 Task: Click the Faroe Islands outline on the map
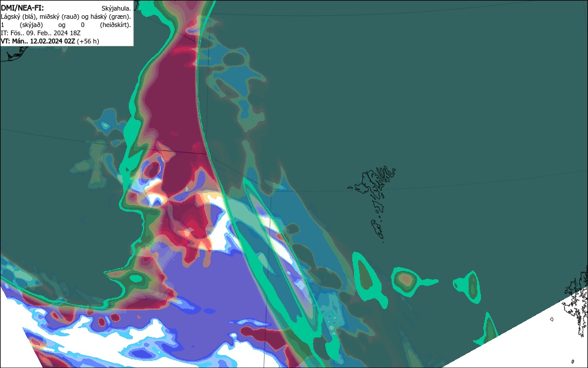[x=372, y=203]
